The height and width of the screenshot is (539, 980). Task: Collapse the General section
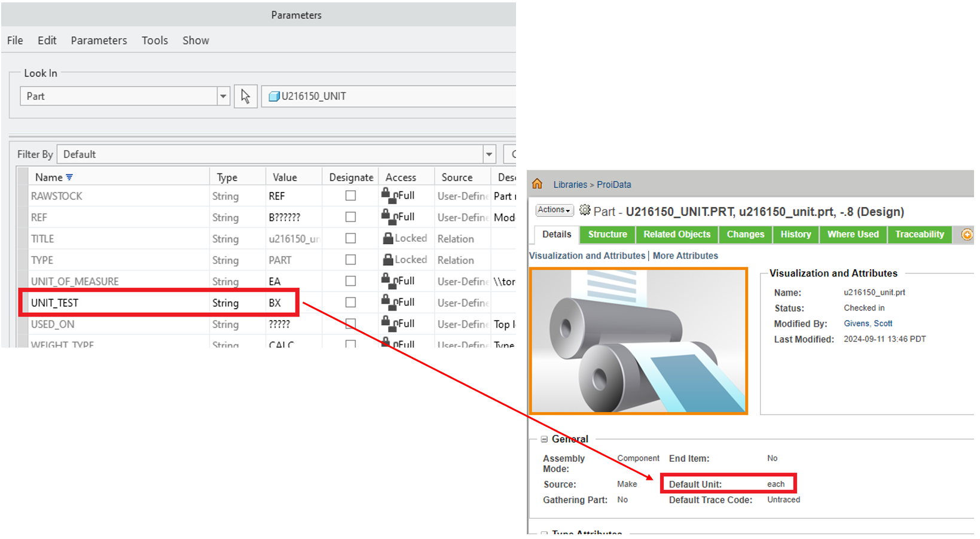pos(544,438)
